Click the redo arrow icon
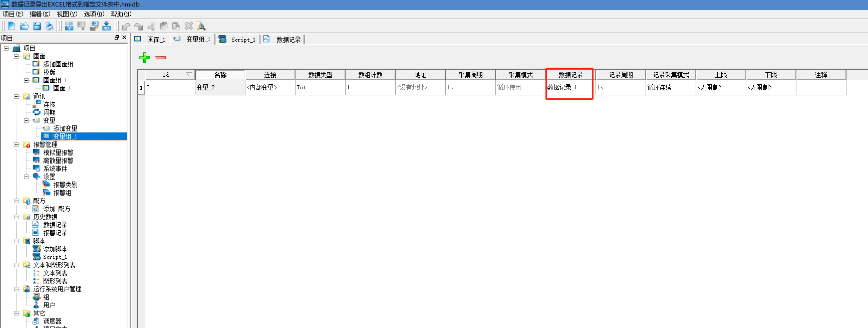 click(x=139, y=26)
